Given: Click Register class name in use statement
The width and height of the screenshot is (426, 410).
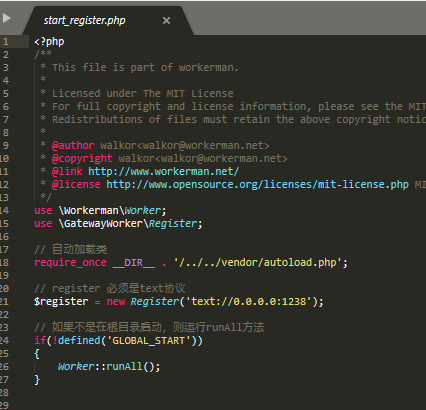Looking at the screenshot, I should [173, 223].
